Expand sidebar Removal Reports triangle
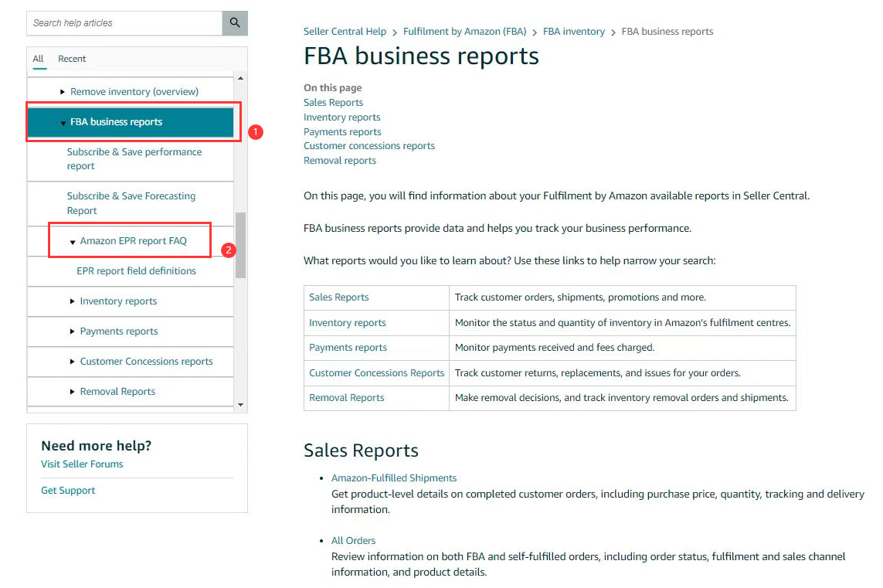This screenshot has width=883, height=588. 72,392
